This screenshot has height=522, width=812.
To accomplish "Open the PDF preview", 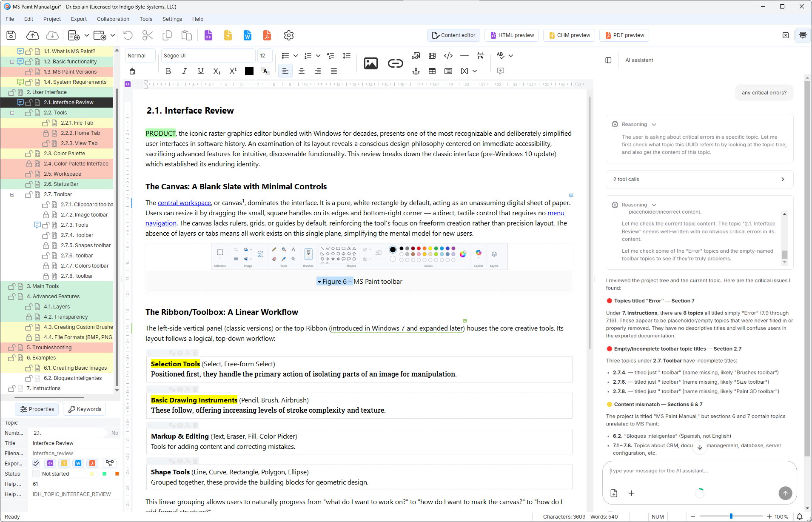I will [624, 35].
